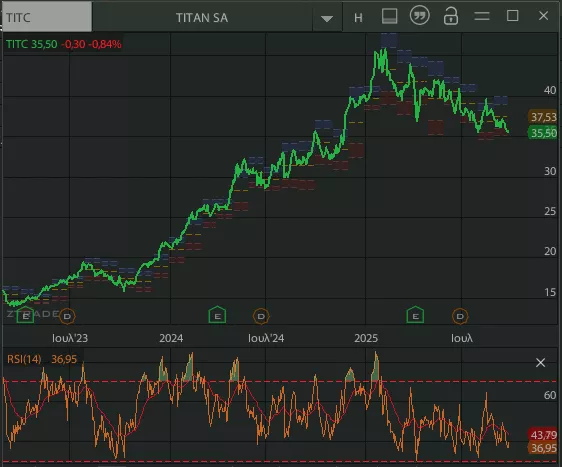The image size is (562, 467).
Task: Select the RSI(14) indicator label
Action: [24, 359]
